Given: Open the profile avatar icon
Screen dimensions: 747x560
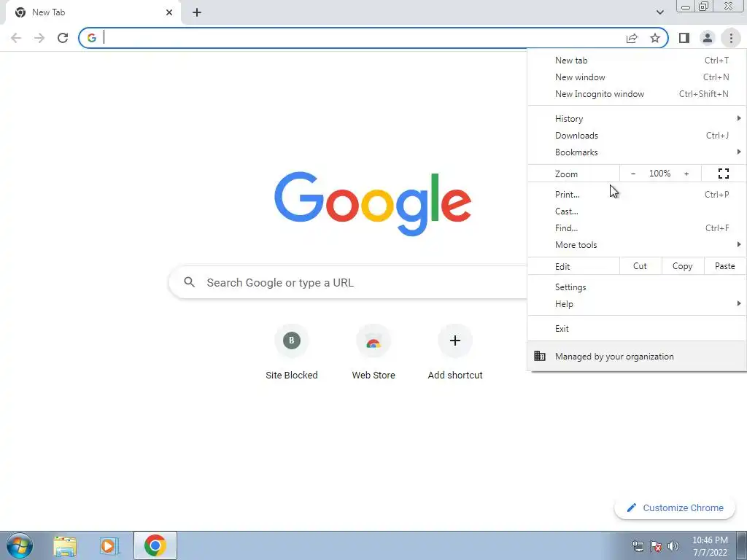Looking at the screenshot, I should [x=708, y=38].
